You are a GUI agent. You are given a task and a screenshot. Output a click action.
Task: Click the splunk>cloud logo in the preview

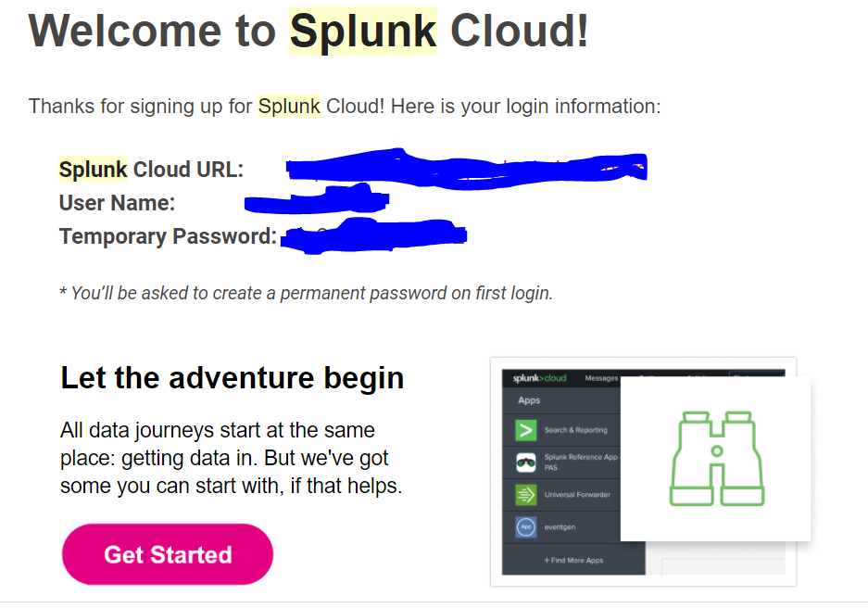(x=539, y=378)
